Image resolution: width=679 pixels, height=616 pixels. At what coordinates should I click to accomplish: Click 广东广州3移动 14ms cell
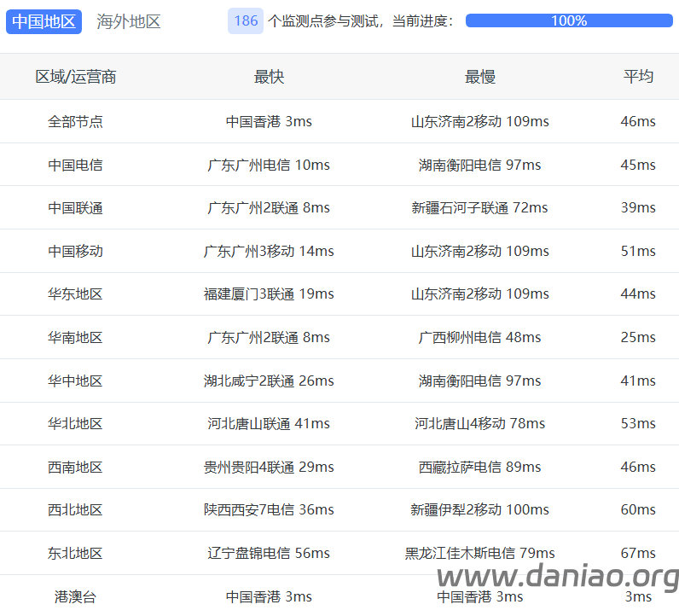(x=269, y=251)
